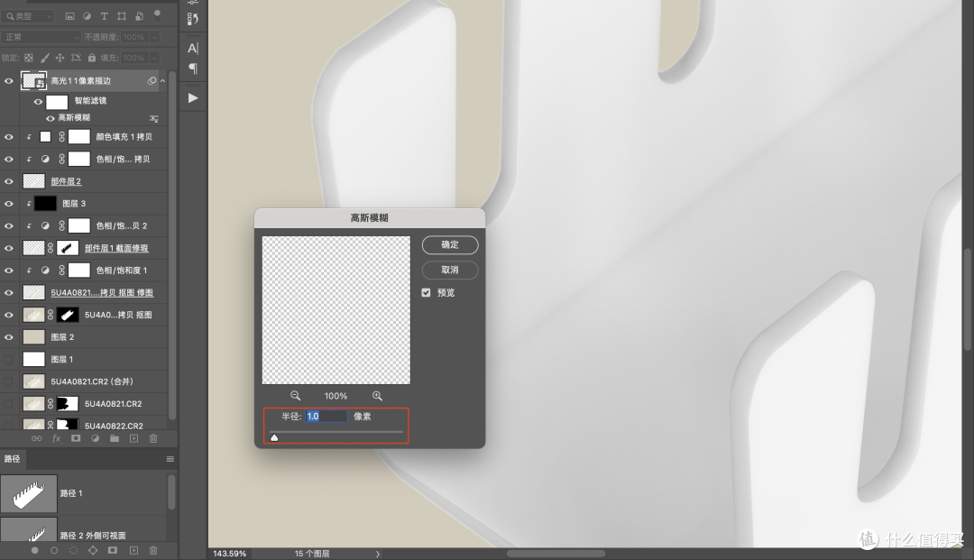
Task: Open the blend mode dropdown 正常
Action: (x=41, y=37)
